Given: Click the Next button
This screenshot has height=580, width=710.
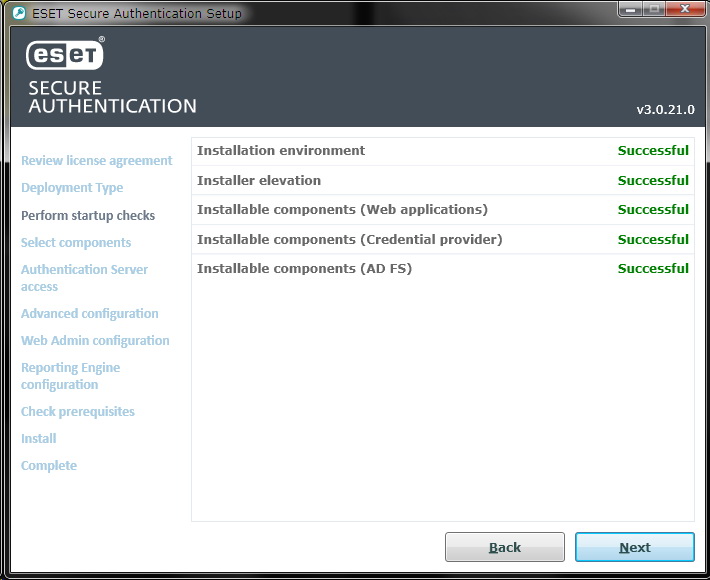Looking at the screenshot, I should pyautogui.click(x=634, y=547).
